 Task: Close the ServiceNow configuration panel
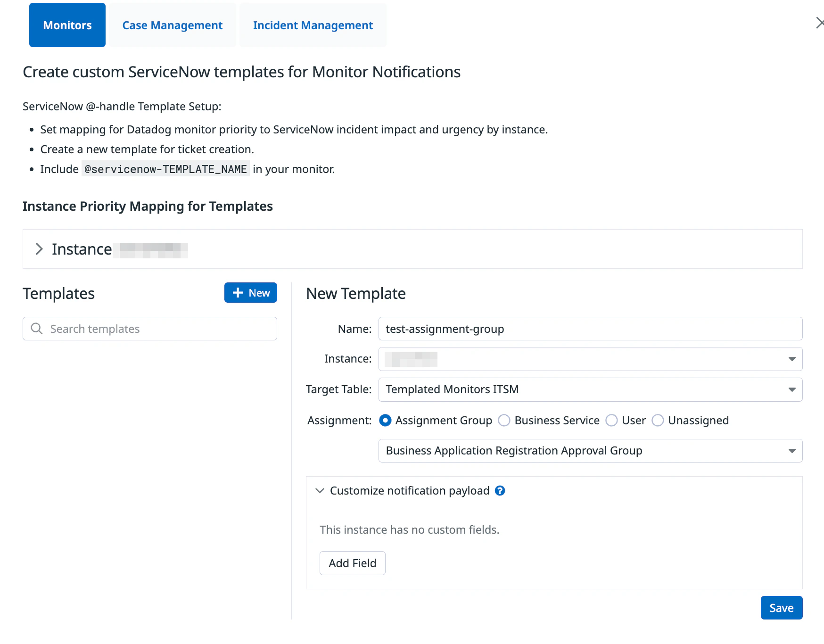[819, 23]
